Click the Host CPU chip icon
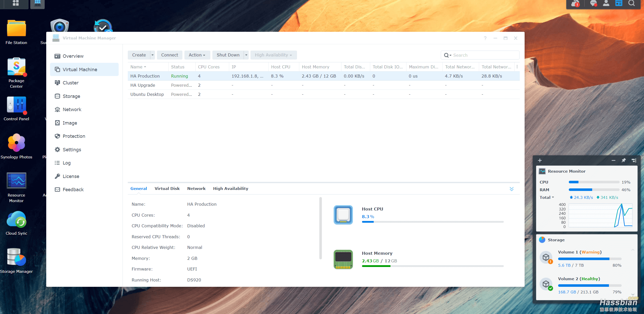 click(343, 215)
